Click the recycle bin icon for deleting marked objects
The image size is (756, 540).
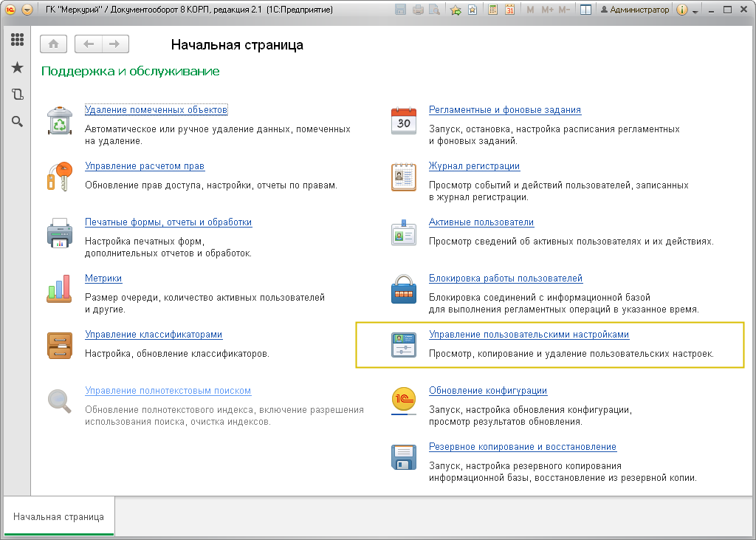[60, 120]
